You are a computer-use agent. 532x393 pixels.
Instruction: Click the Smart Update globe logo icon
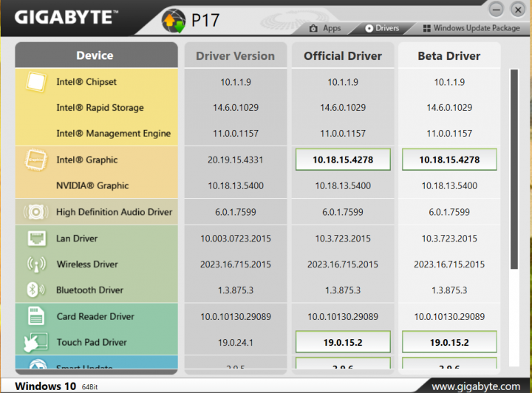click(x=174, y=21)
